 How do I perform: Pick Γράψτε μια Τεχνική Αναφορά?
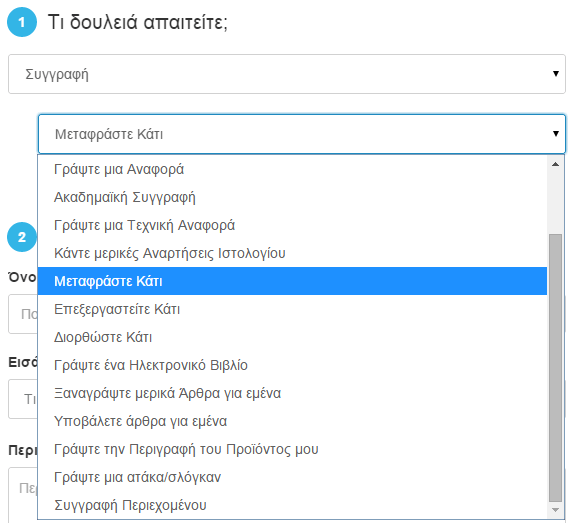292,225
